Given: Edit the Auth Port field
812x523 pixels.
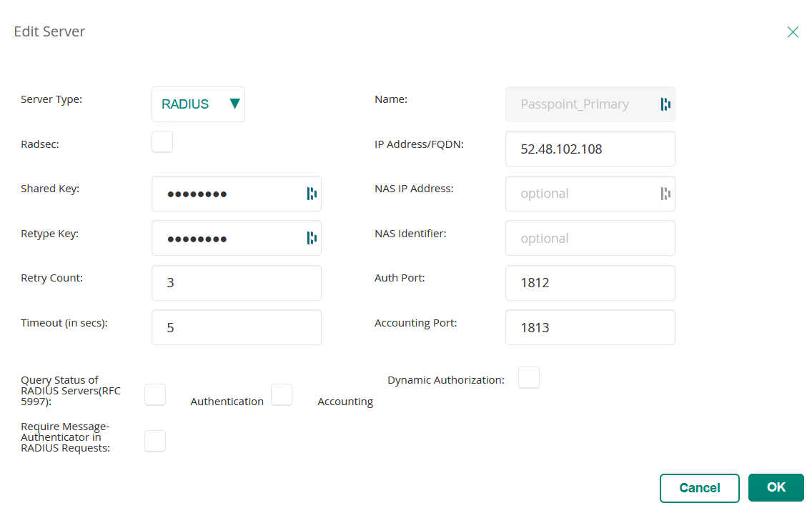Looking at the screenshot, I should click(590, 283).
